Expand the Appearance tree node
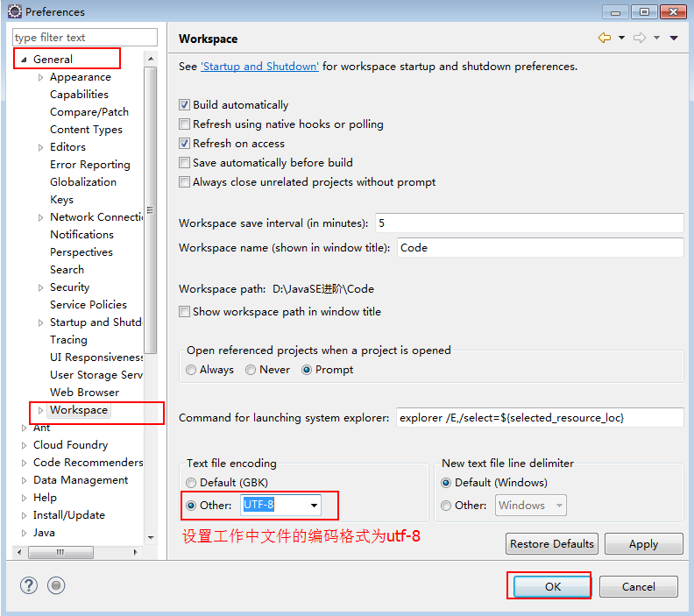694x616 pixels. [x=41, y=77]
